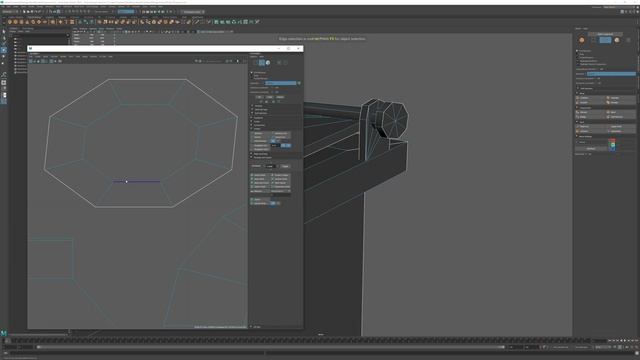This screenshot has height=360, width=640.
Task: Choose the Lasso select tool in the toolbox
Action: coord(4,38)
